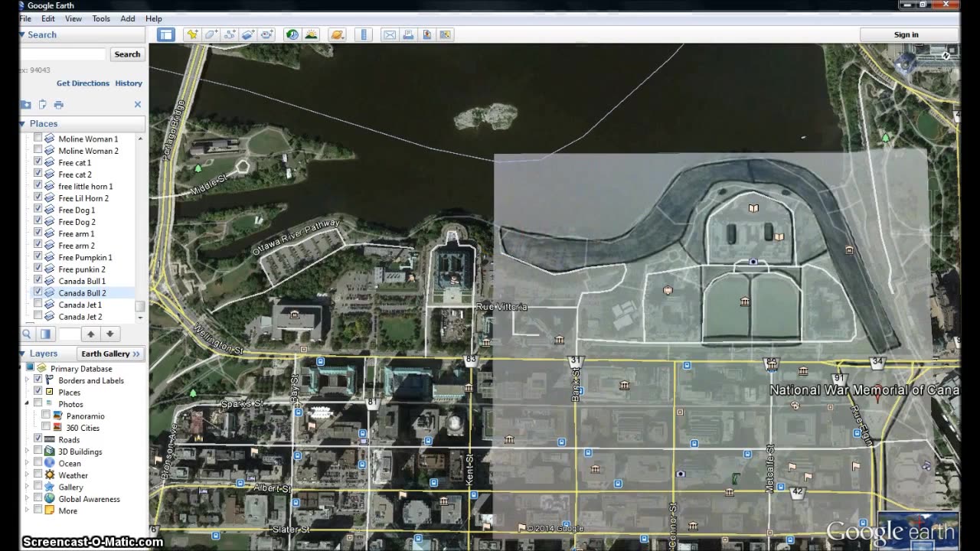
Task: Open the Earth Gallery button
Action: point(112,354)
